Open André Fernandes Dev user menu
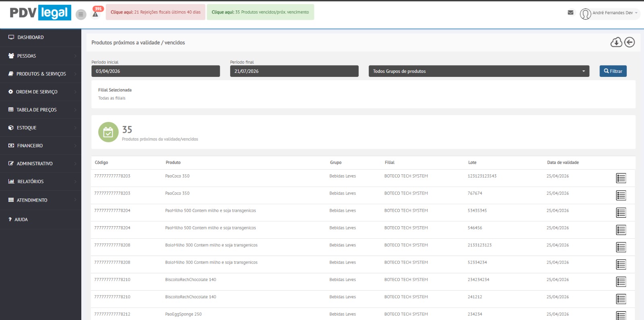The width and height of the screenshot is (644, 320). [x=609, y=13]
